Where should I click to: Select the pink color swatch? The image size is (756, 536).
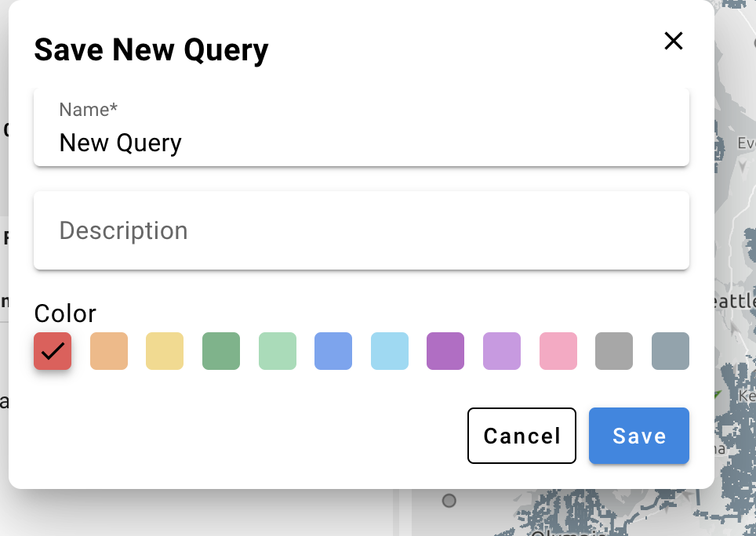(558, 351)
